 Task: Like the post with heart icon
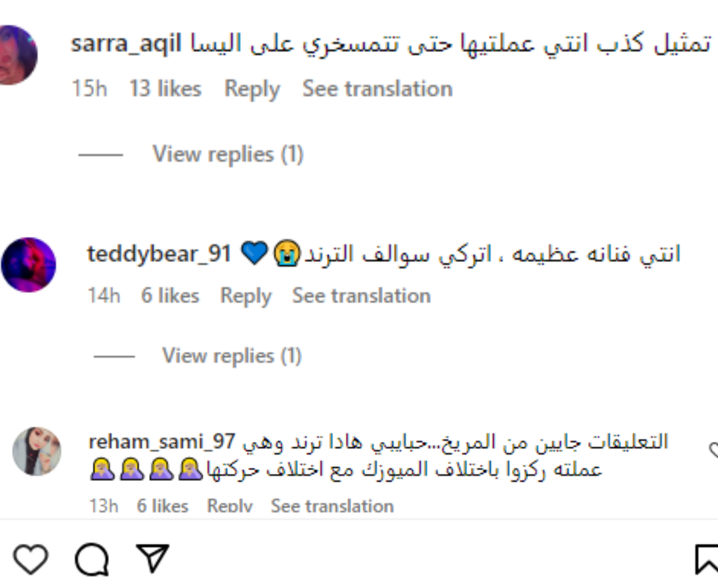tap(31, 560)
